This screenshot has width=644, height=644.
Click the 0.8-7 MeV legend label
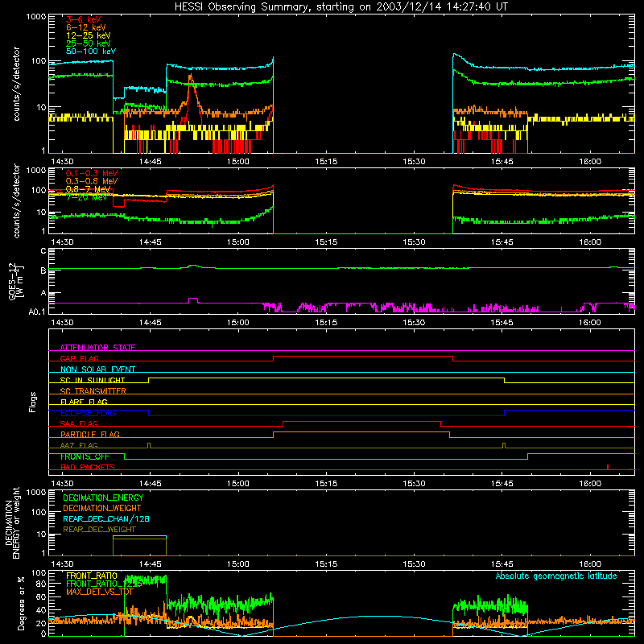click(88, 189)
